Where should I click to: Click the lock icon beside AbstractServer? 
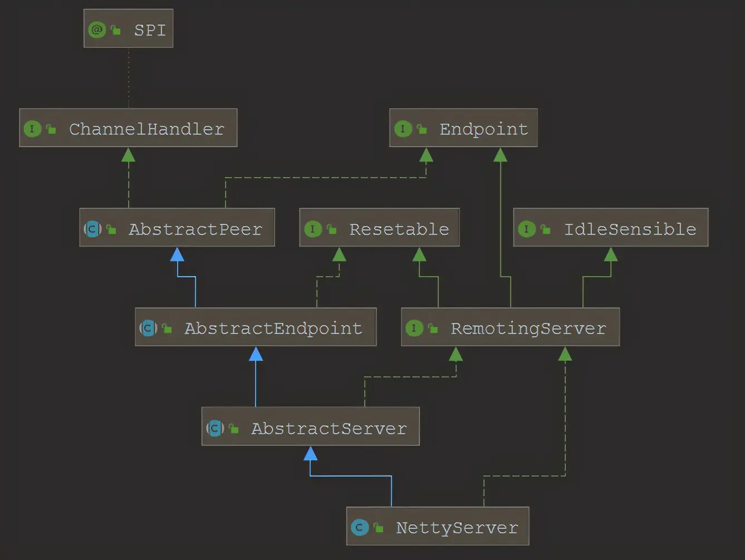(234, 428)
